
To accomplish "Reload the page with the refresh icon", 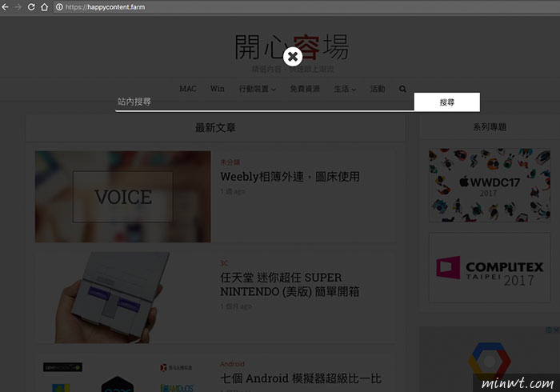I will (x=31, y=7).
